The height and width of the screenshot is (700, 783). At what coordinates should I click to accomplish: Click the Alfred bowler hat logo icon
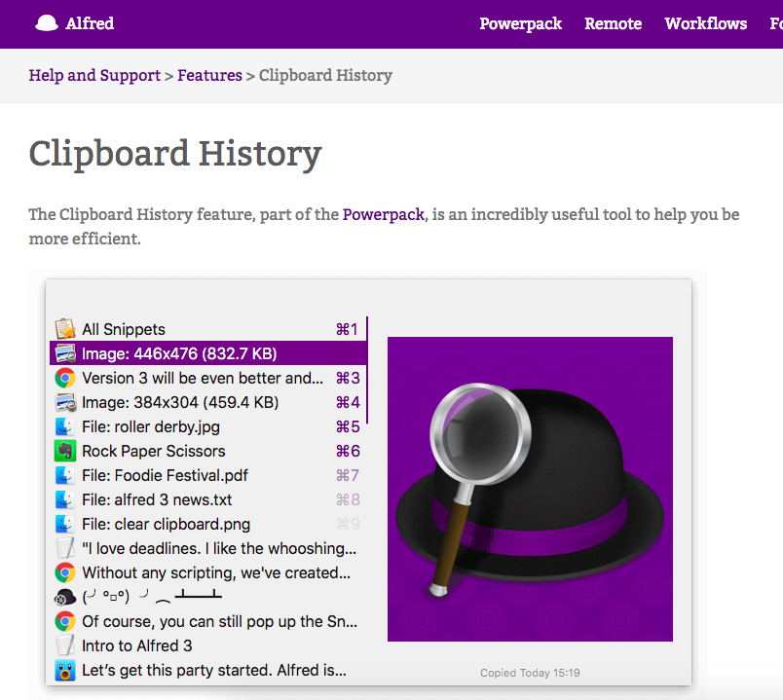[47, 23]
